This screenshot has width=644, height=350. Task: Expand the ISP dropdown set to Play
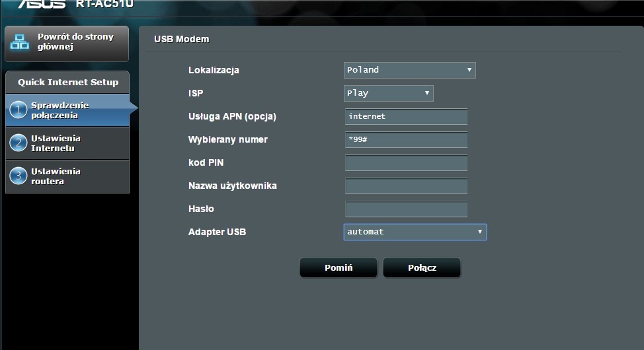tap(388, 93)
